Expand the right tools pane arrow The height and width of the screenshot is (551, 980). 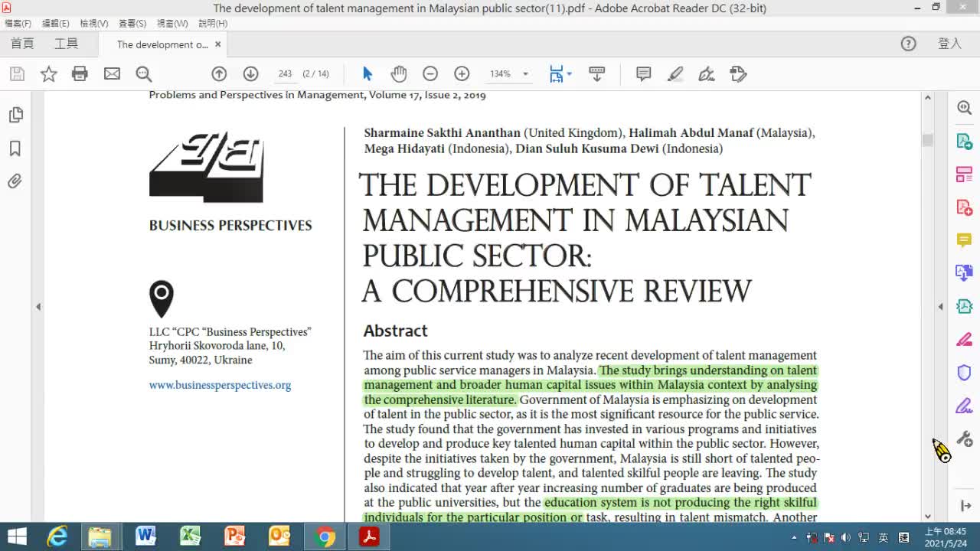pyautogui.click(x=965, y=506)
